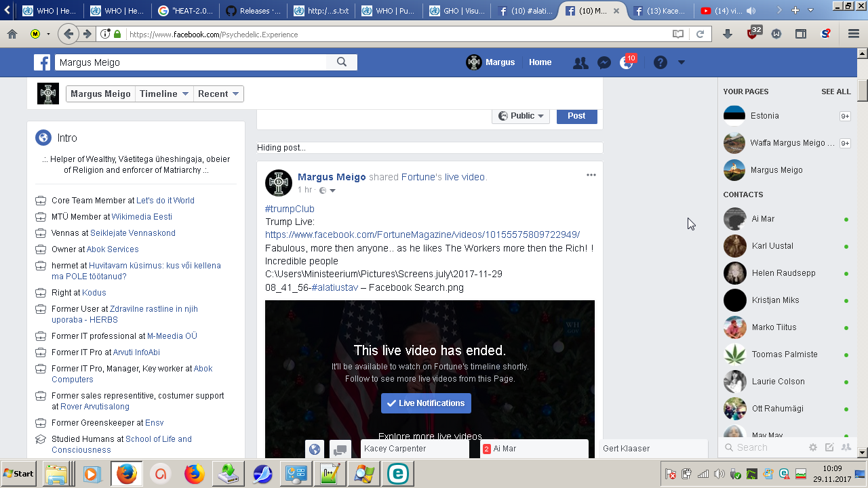Go back using browser Back arrow
The height and width of the screenshot is (488, 868).
(x=68, y=34)
